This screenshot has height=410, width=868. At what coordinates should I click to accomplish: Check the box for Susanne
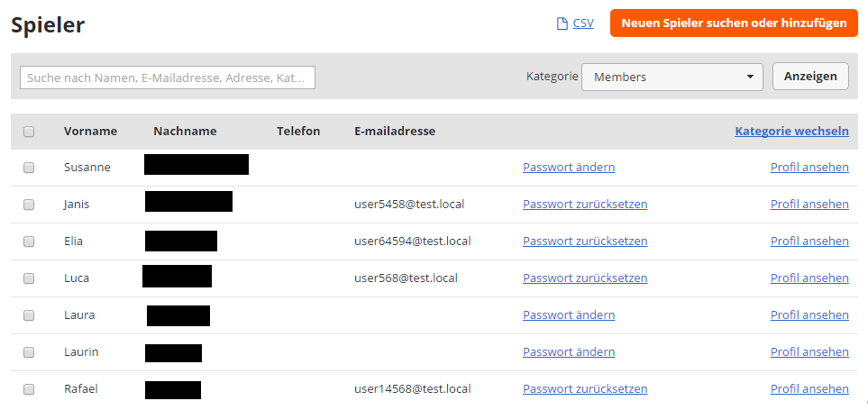click(29, 168)
